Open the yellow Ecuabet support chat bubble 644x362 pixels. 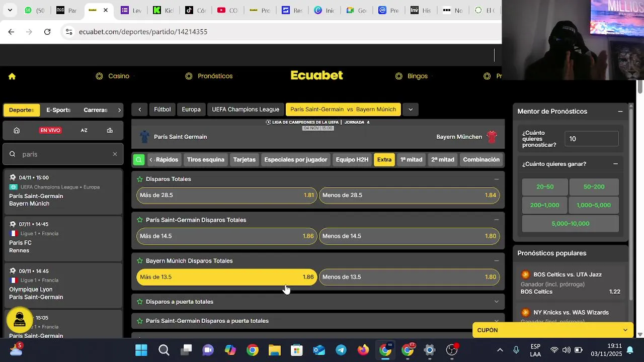(20, 320)
